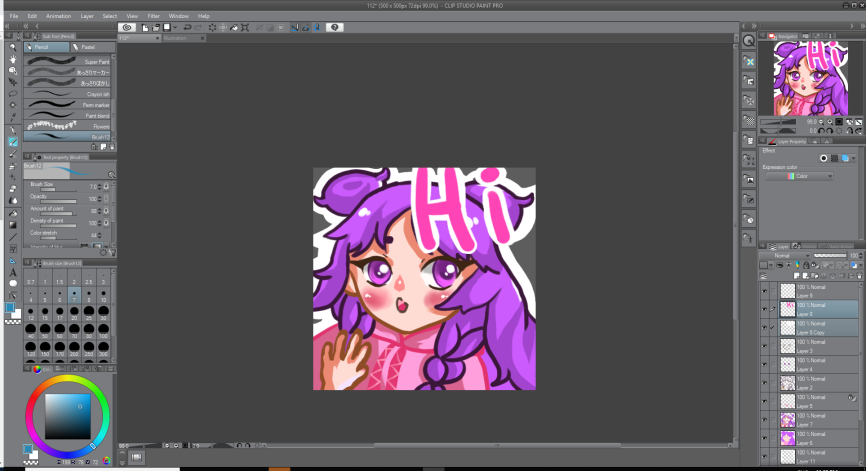The height and width of the screenshot is (471, 866).
Task: Hide Layer 2 with eye icon
Action: pos(764,383)
